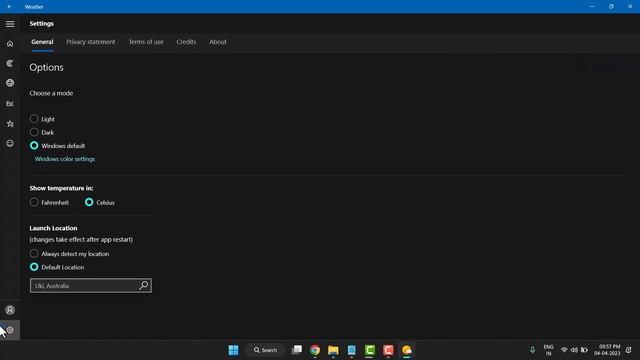Image resolution: width=640 pixels, height=360 pixels.
Task: Select Windows default mode radio button
Action: tap(34, 145)
